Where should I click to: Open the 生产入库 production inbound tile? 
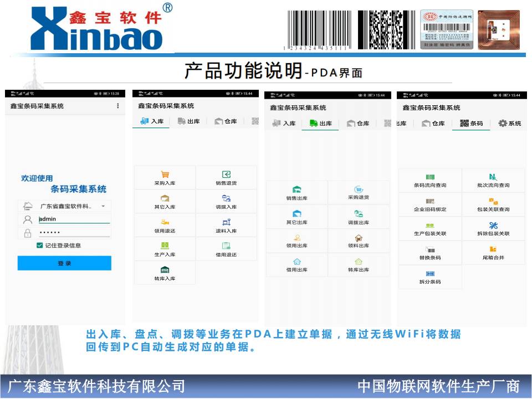pos(165,249)
